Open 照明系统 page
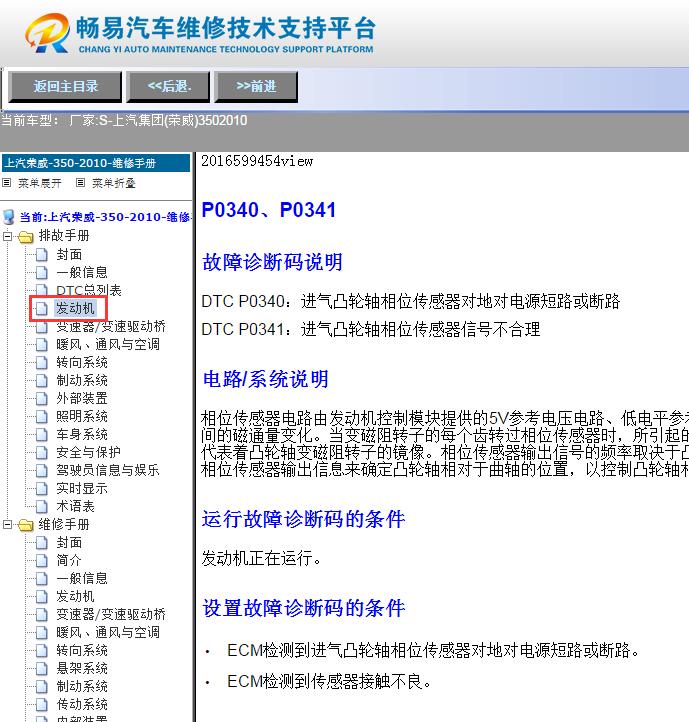The height and width of the screenshot is (722, 689). 82,416
